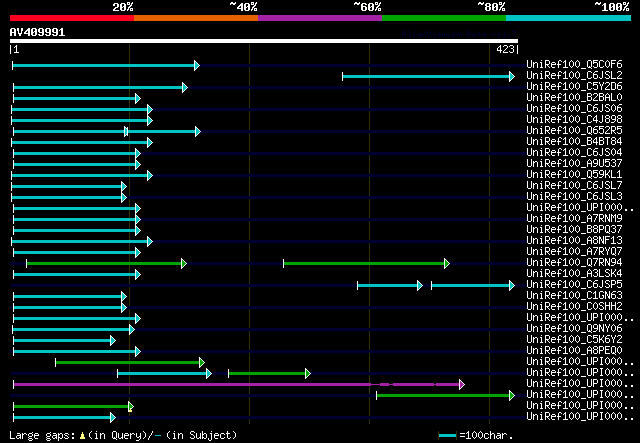Select the UniRef100_C6JSL3 label
This screenshot has height=443, width=640.
click(x=574, y=197)
